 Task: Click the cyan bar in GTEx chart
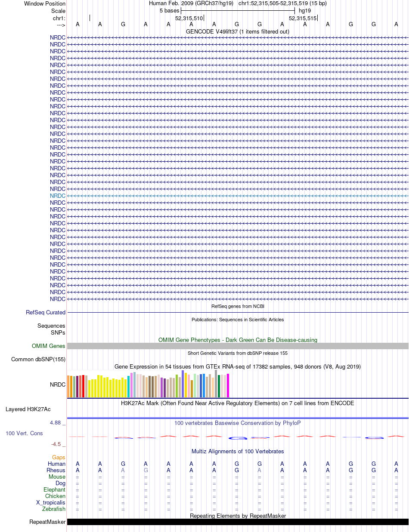[128, 387]
